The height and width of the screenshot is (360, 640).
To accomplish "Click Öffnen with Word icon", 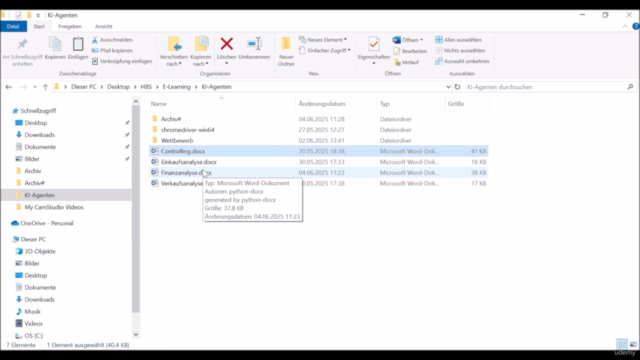I will point(397,40).
